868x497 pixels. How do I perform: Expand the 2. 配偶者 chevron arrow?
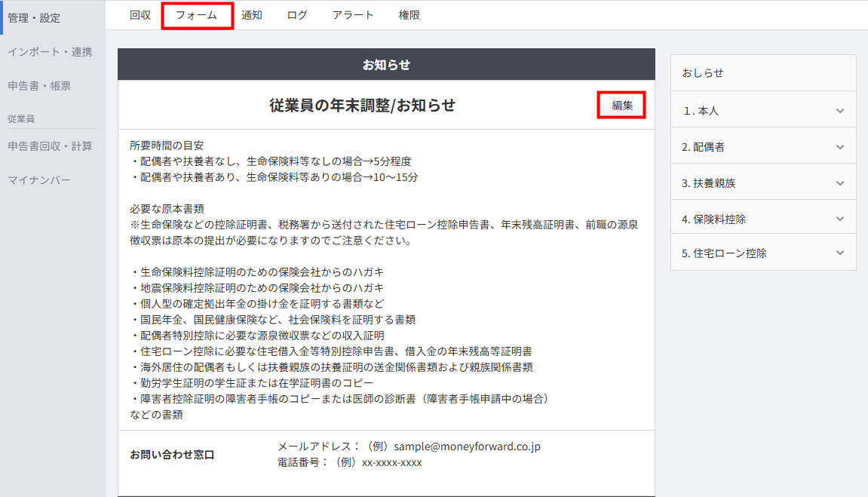tap(840, 147)
